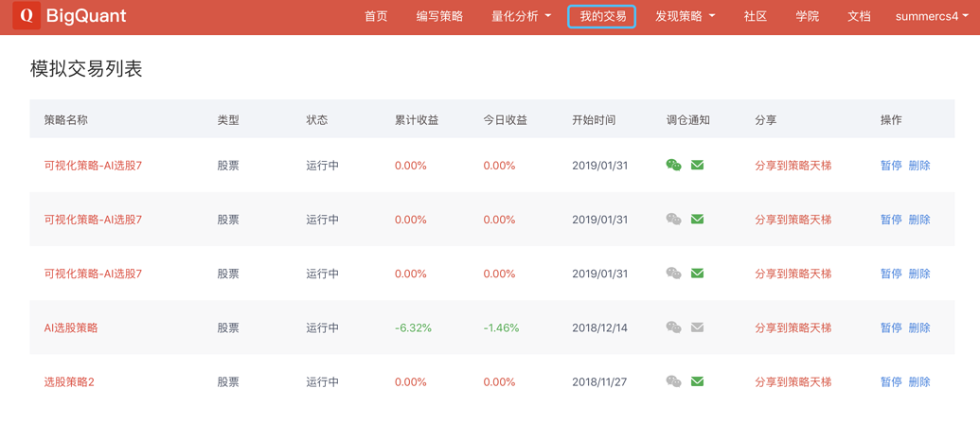Click the 调仓通知 column header
This screenshot has height=424, width=980.
click(687, 120)
